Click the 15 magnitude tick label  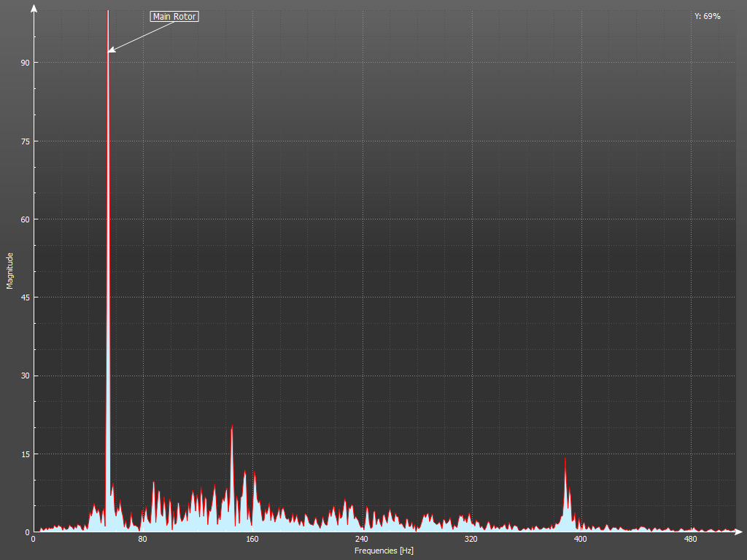pyautogui.click(x=24, y=454)
